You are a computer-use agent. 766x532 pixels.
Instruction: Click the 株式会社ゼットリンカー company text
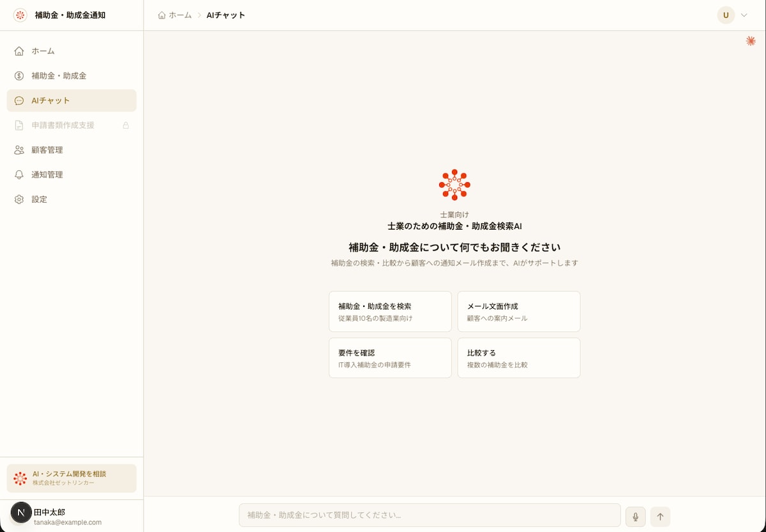63,483
